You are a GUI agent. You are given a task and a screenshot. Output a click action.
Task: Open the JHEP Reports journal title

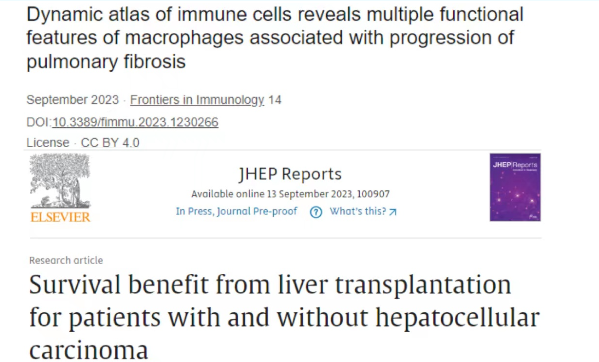click(x=290, y=174)
